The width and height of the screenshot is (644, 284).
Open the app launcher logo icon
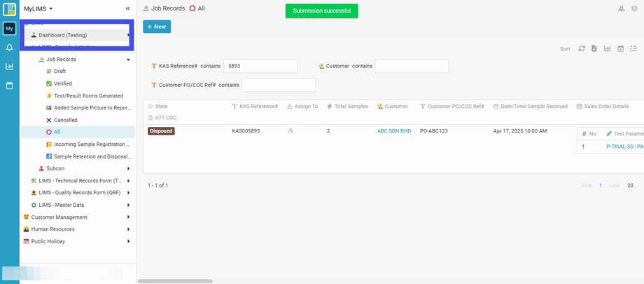(x=9, y=9)
